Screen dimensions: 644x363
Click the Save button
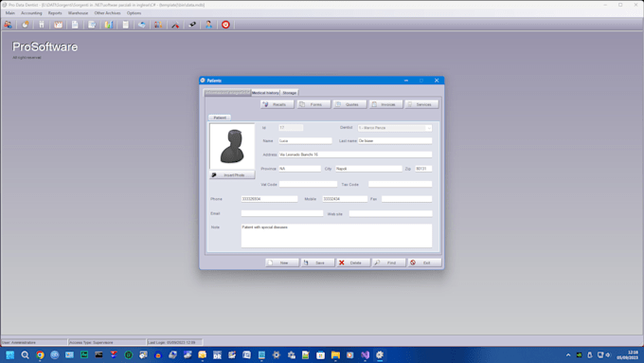(318, 263)
